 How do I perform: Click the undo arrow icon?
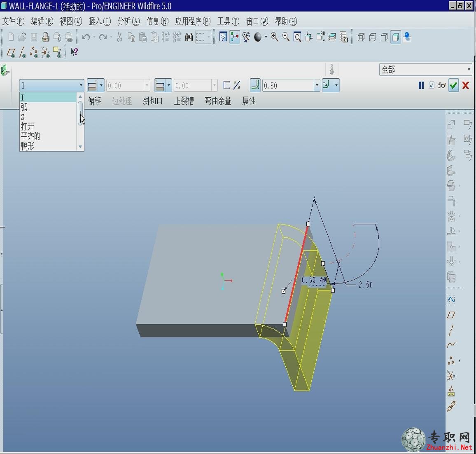pos(86,37)
